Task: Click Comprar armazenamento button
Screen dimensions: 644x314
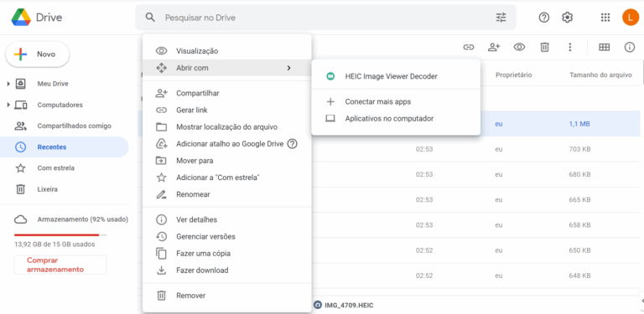Action: (60, 265)
